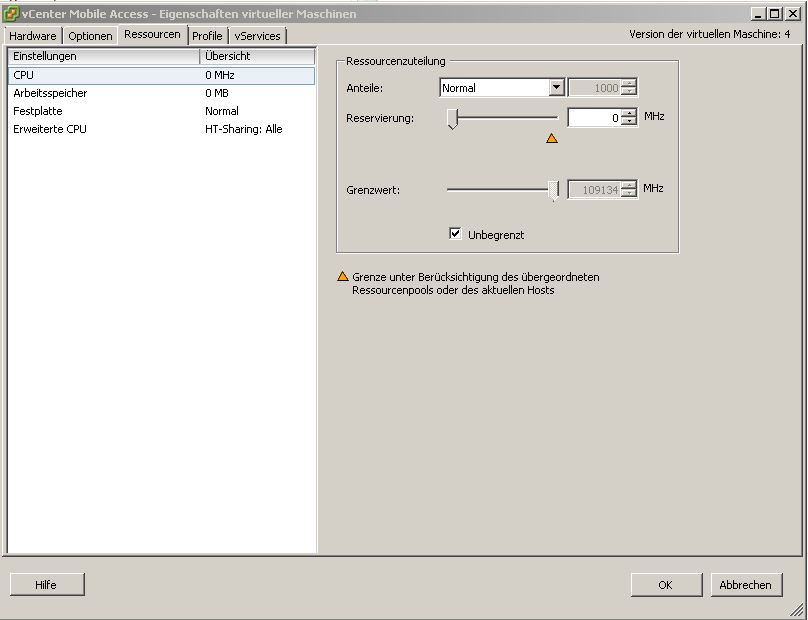Open Hilfe help button
Screen dimensions: 808x620
[46, 585]
